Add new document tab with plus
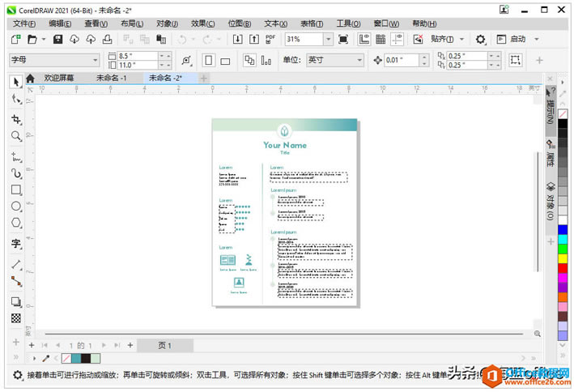The image size is (574, 392). pyautogui.click(x=204, y=78)
